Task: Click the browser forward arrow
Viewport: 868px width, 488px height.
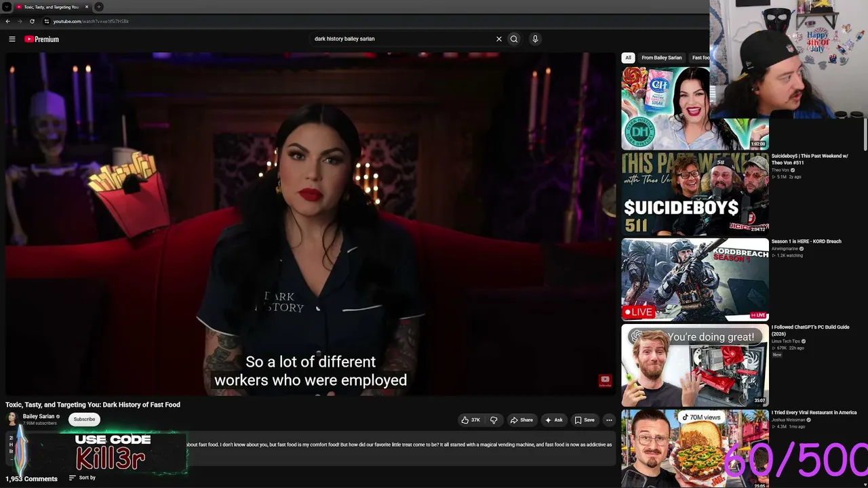Action: [19, 21]
